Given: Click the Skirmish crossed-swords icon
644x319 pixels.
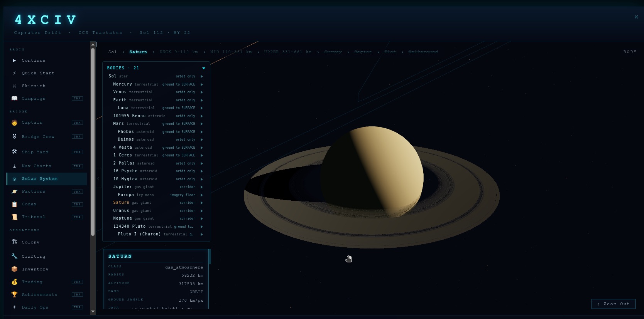Looking at the screenshot, I should pyautogui.click(x=14, y=86).
